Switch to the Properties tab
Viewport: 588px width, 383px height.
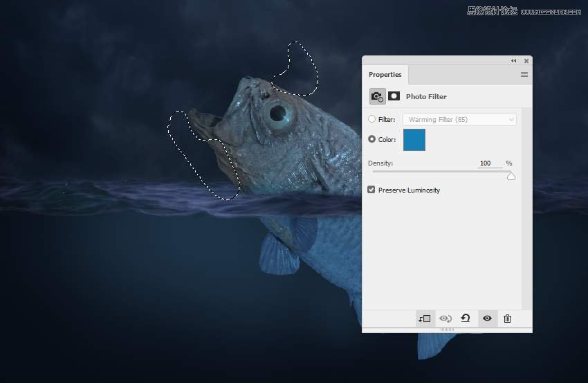pos(385,75)
